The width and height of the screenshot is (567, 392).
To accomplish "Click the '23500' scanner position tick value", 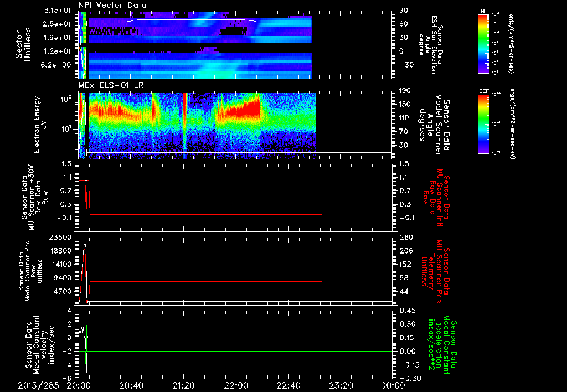I will point(61,237).
